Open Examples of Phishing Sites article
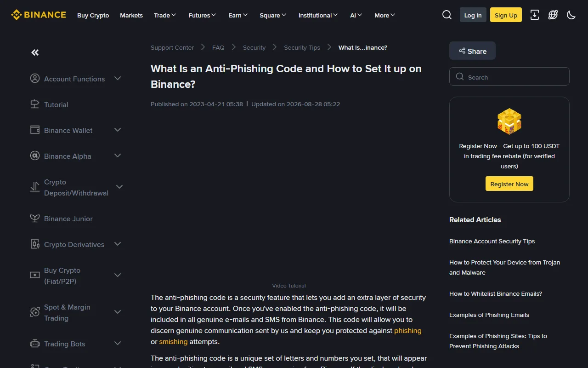Image resolution: width=588 pixels, height=368 pixels. 498,341
